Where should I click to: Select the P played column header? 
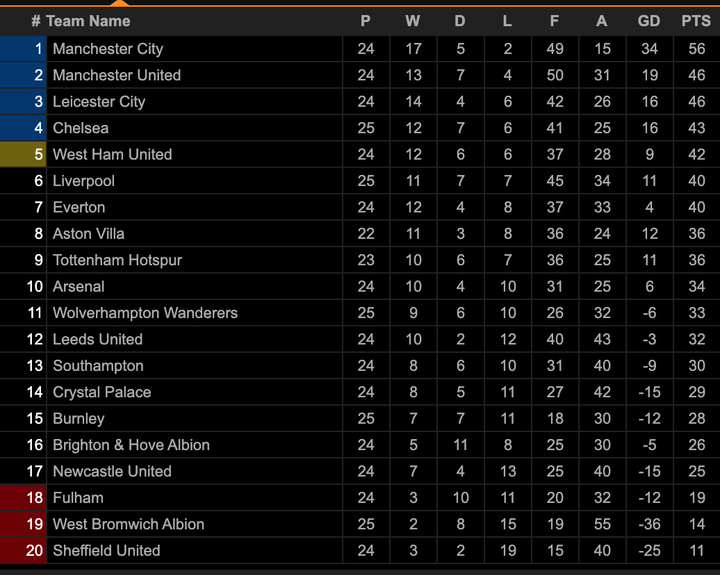pyautogui.click(x=366, y=21)
